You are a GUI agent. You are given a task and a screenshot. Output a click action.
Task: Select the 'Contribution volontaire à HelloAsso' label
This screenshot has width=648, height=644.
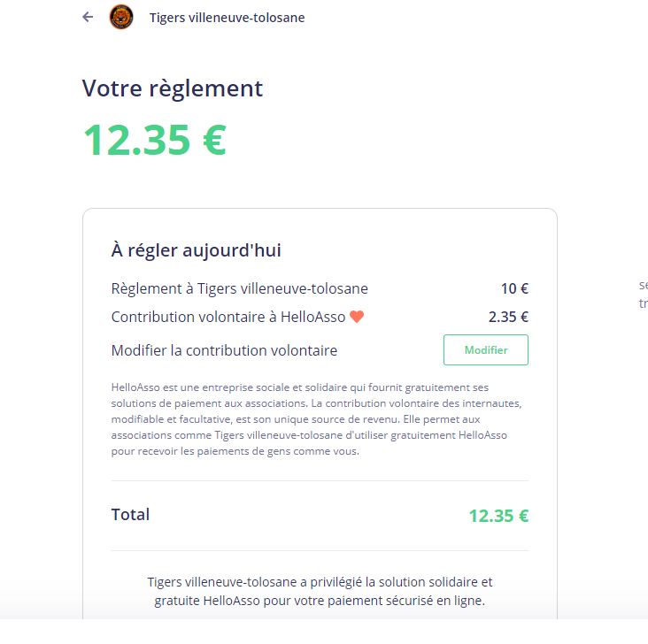pos(228,317)
